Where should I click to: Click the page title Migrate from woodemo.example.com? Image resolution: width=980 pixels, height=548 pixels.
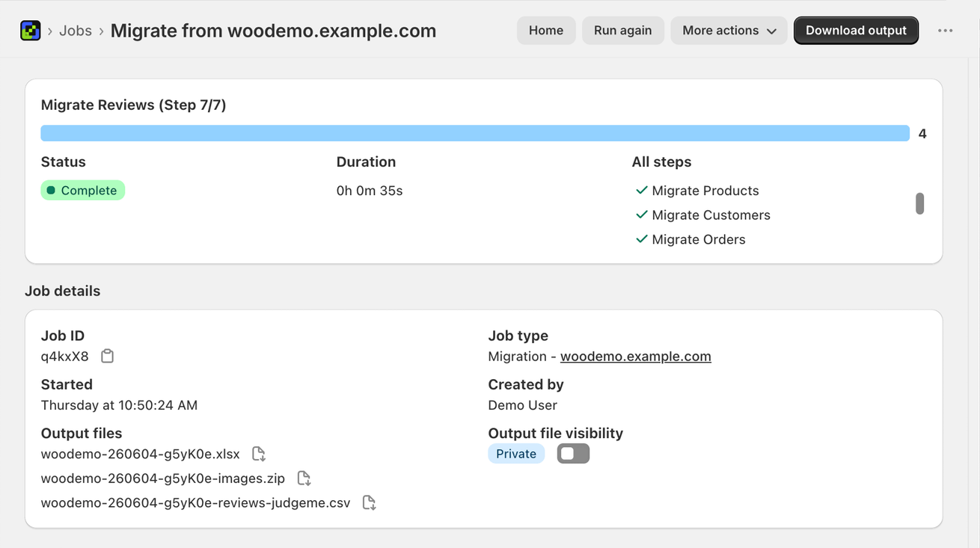[273, 31]
